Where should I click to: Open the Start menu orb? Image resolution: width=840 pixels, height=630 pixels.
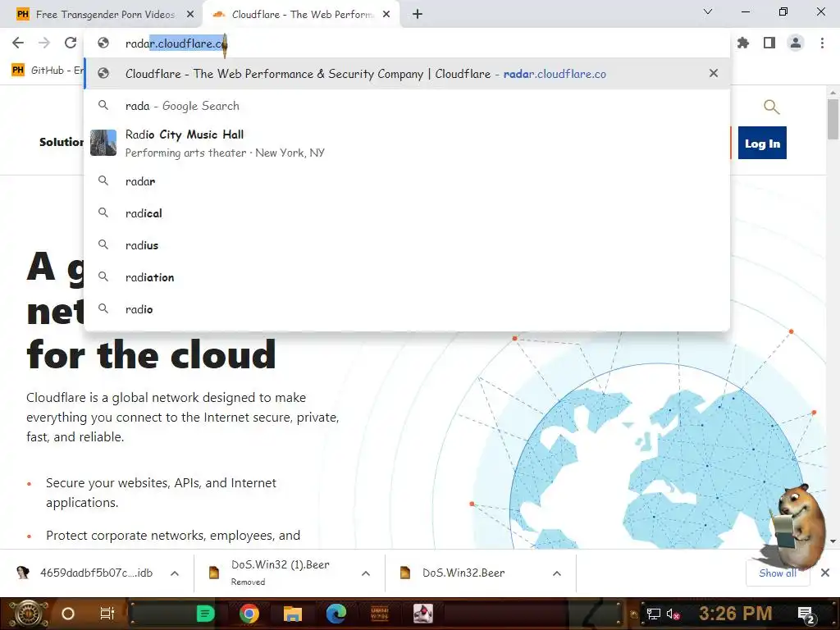(27, 614)
